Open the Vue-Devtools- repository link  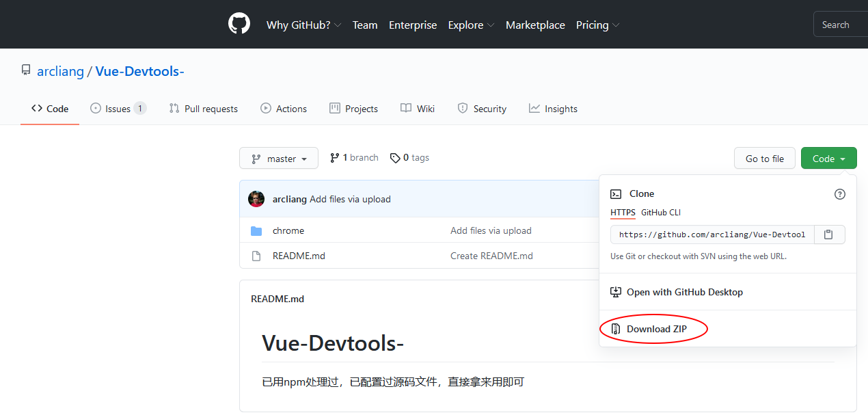[x=140, y=71]
